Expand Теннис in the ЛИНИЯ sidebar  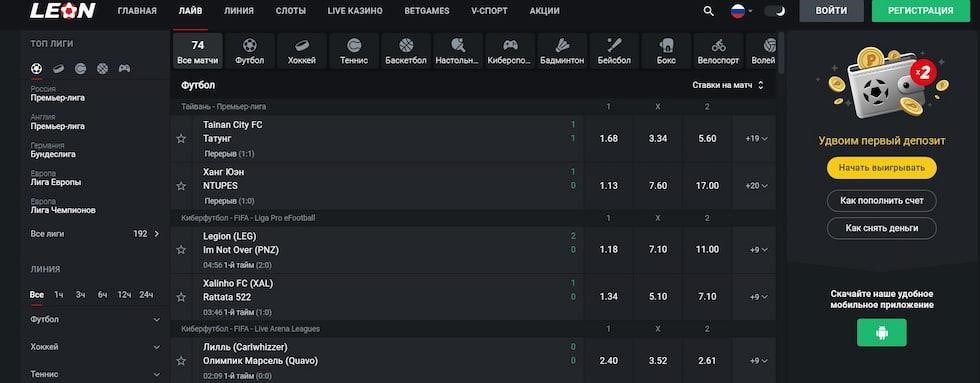point(95,374)
